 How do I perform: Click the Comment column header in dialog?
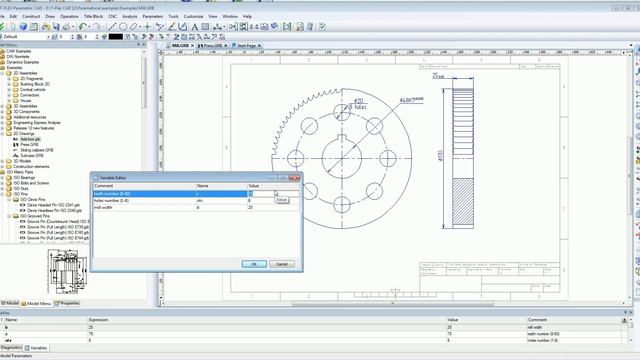[x=144, y=186]
